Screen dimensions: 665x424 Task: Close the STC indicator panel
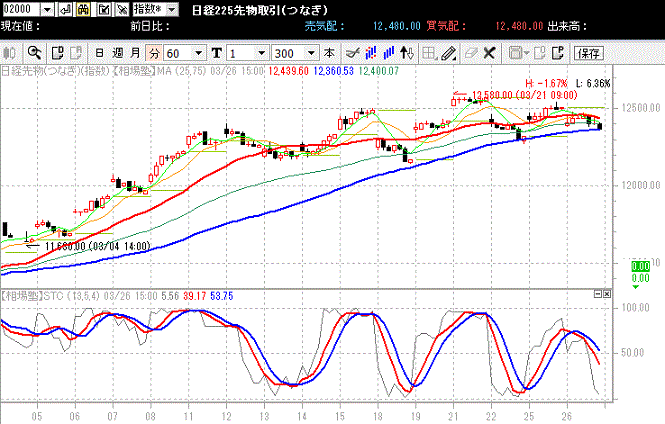coord(607,294)
